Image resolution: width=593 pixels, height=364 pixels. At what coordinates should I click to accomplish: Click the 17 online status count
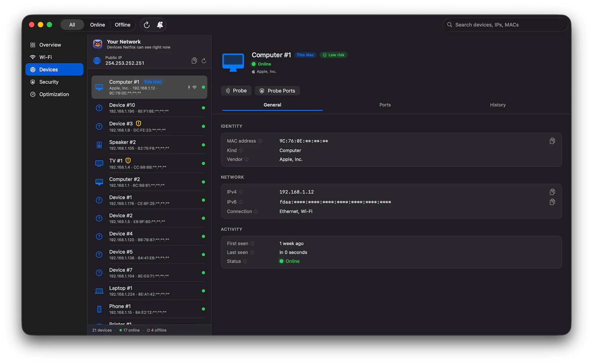point(129,330)
